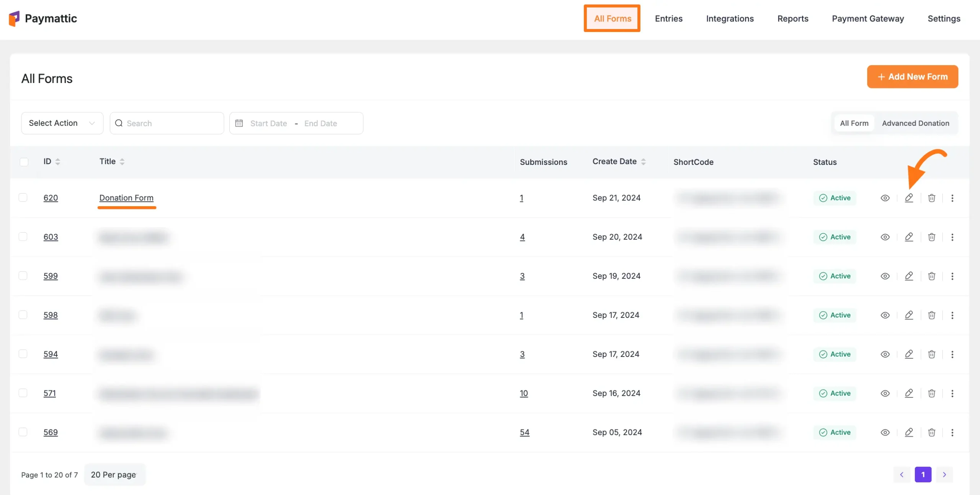Click the Add New Form button
The width and height of the screenshot is (980, 495).
pyautogui.click(x=912, y=77)
